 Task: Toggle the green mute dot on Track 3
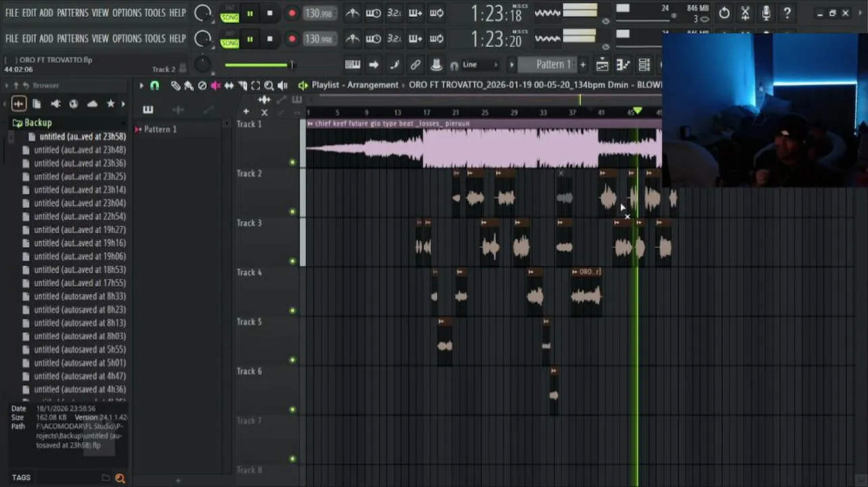[x=293, y=261]
